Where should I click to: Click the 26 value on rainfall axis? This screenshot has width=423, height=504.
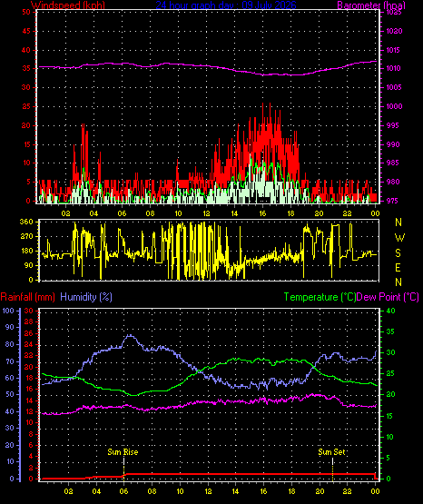[x=28, y=333]
